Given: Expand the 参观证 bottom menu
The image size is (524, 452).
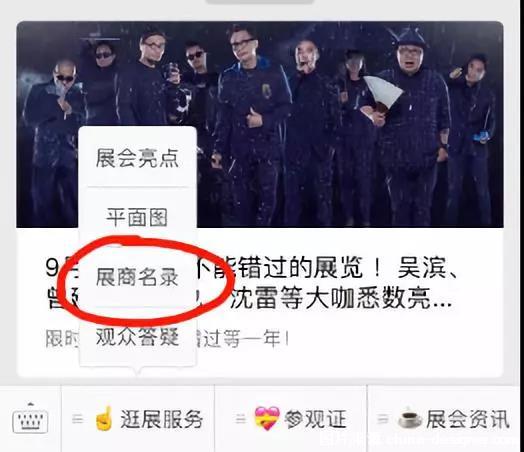Looking at the screenshot, I should click(290, 419).
